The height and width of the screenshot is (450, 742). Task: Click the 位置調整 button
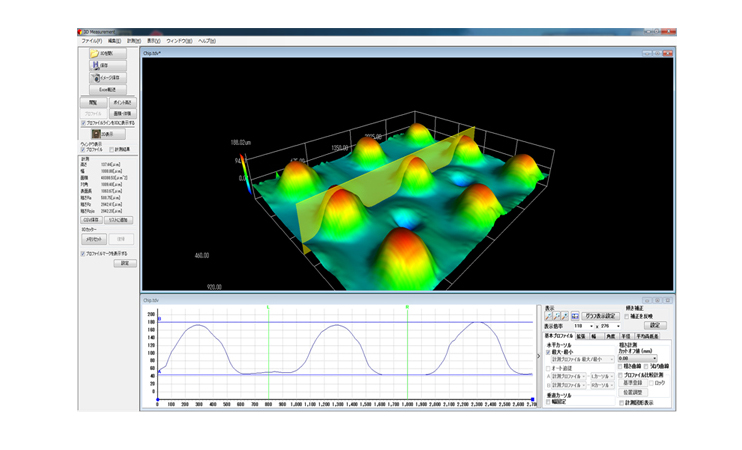[633, 393]
